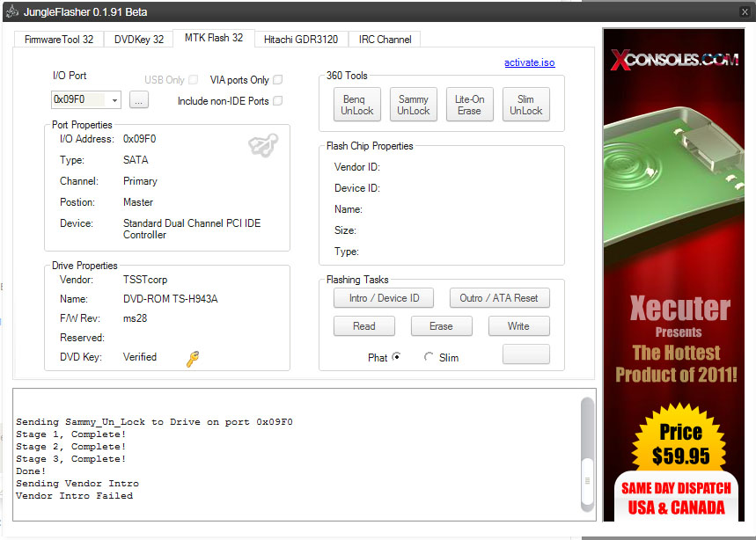Click the Outro / ATA Reset button
Image resolution: width=756 pixels, height=540 pixels.
(500, 298)
